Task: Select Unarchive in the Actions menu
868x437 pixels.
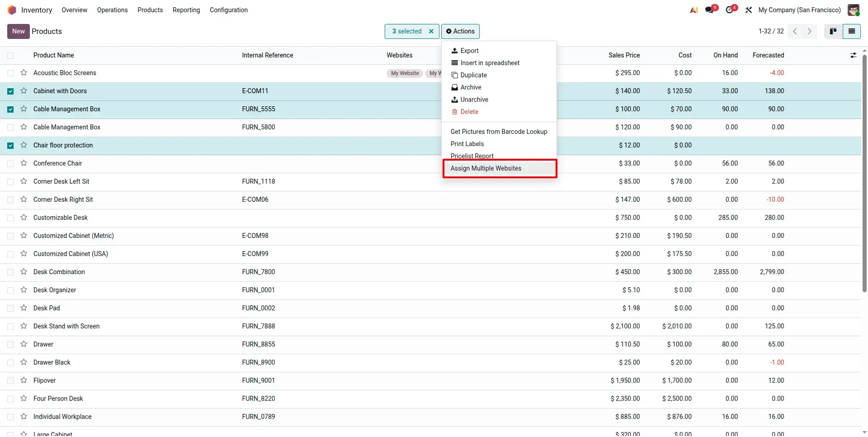Action: tap(499, 100)
